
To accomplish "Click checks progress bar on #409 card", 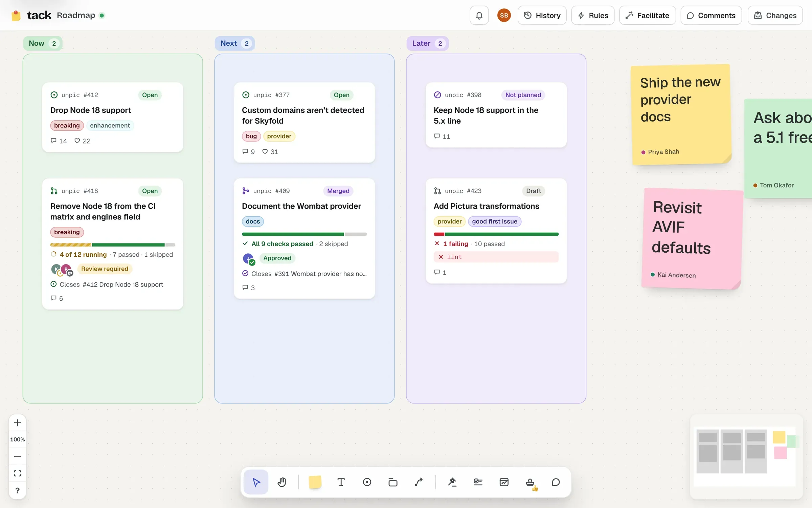I will click(304, 234).
